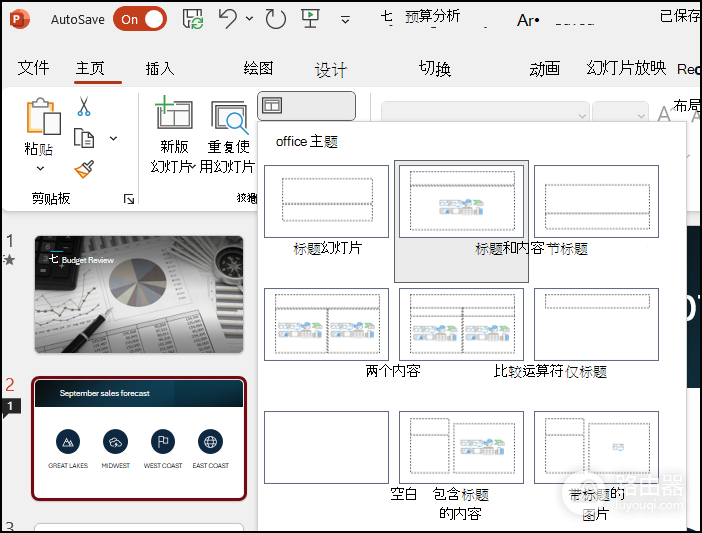Choose the 两个内容 layout thumbnail
This screenshot has height=533, width=702.
pos(326,324)
